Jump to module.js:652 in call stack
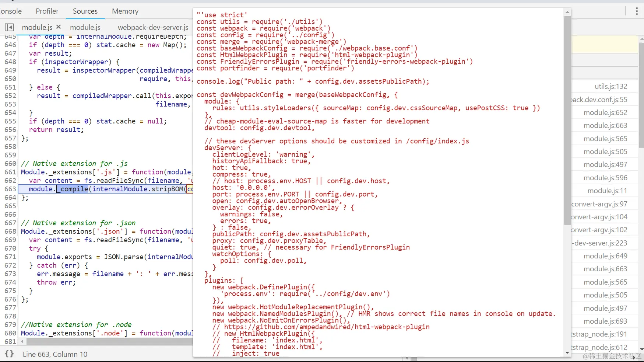Image resolution: width=644 pixels, height=362 pixels. [x=605, y=112]
